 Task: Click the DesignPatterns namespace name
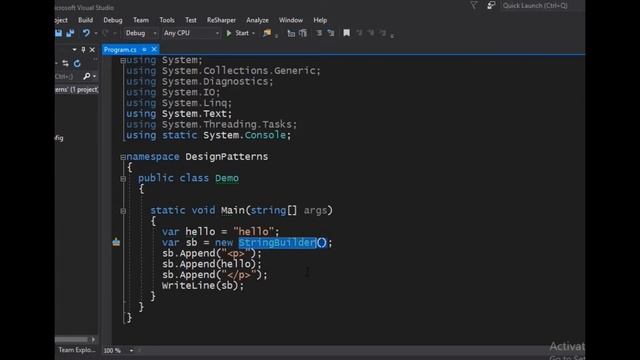coord(227,157)
